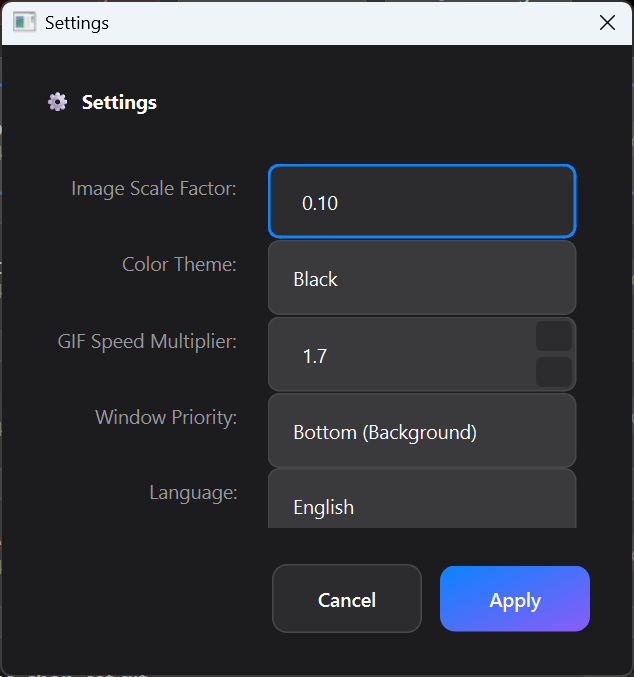Decrease GIF Speed Multiplier with lower stepper button

coord(554,372)
